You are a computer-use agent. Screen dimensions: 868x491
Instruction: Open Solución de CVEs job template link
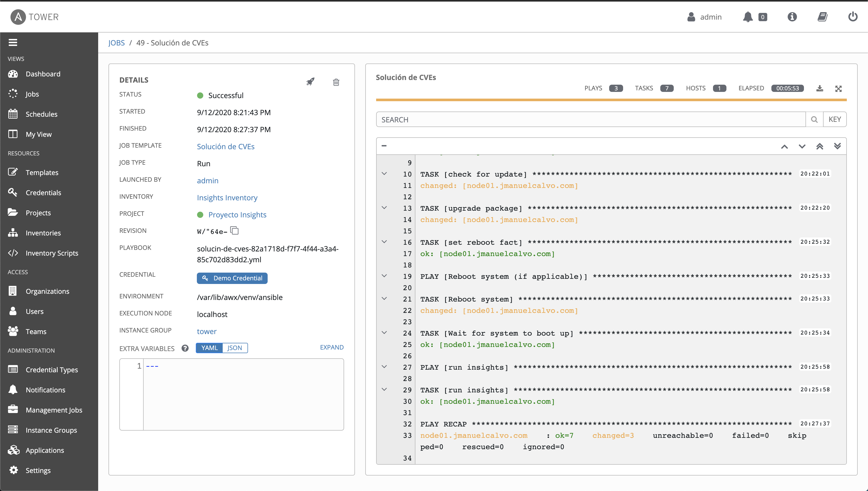[x=226, y=146]
